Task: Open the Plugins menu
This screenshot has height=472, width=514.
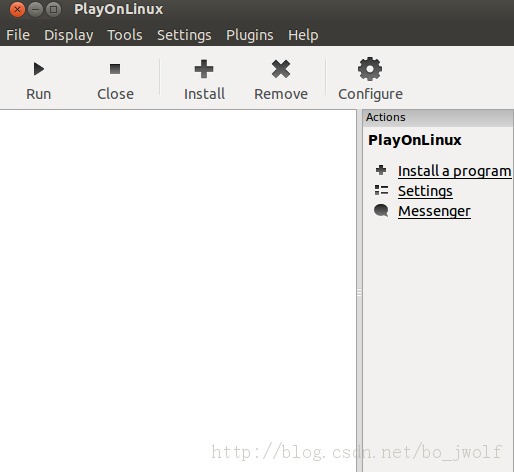Action: click(x=250, y=35)
